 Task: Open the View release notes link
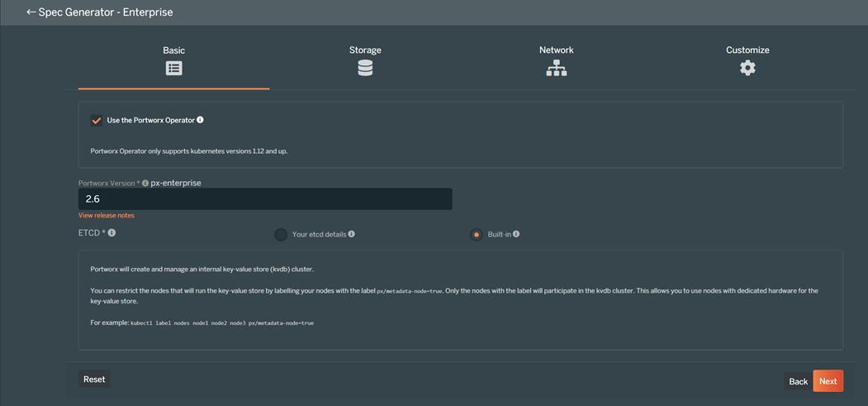(x=107, y=215)
